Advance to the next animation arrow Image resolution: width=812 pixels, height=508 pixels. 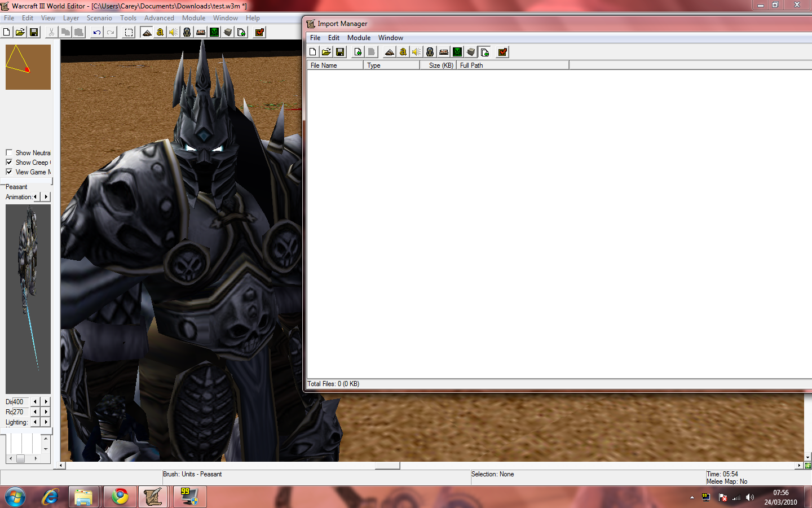coord(46,196)
